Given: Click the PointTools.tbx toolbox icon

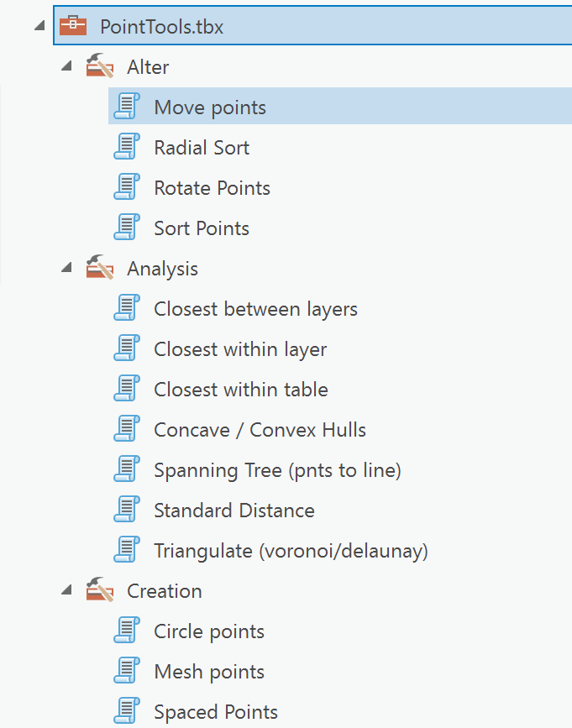Looking at the screenshot, I should 73,25.
